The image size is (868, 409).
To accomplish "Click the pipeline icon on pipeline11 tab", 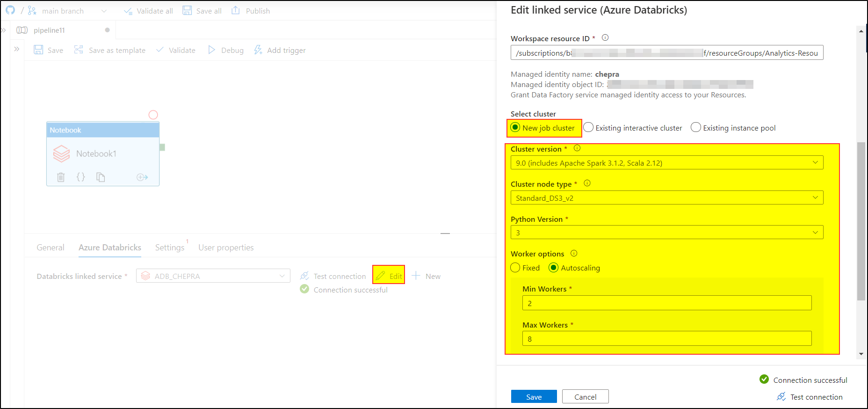I will click(22, 30).
